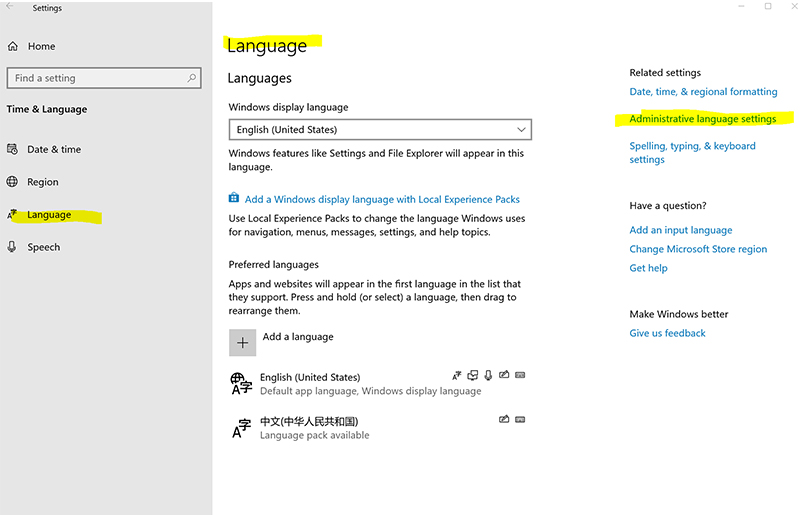
Task: Click the Find a setting search field
Action: click(x=104, y=78)
